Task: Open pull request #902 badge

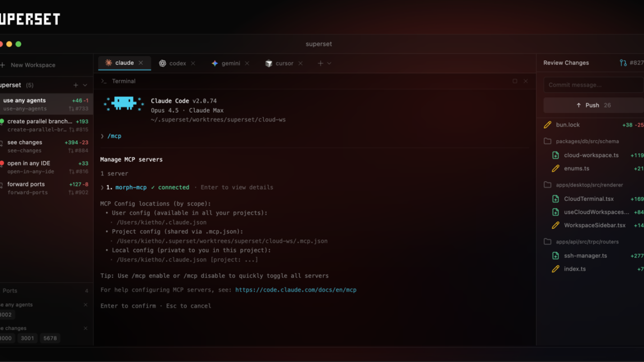Action: tap(78, 193)
